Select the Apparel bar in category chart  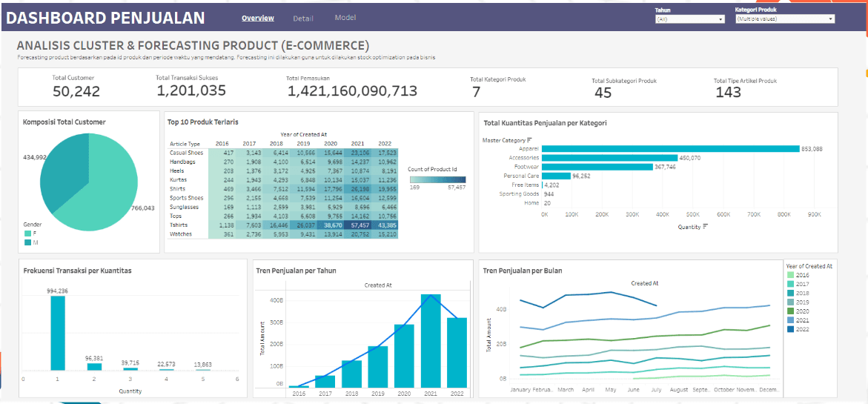(x=670, y=149)
